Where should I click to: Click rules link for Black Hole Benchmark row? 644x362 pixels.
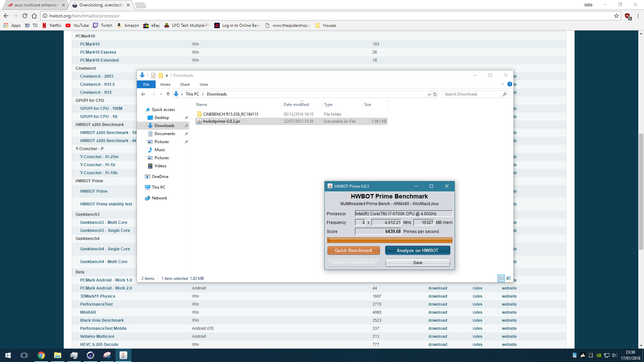click(477, 320)
